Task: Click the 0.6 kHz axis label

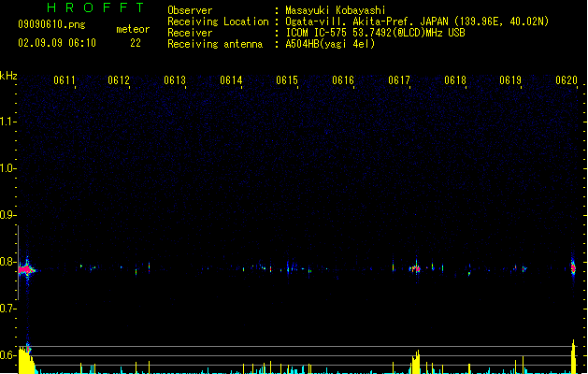Action: [7, 355]
